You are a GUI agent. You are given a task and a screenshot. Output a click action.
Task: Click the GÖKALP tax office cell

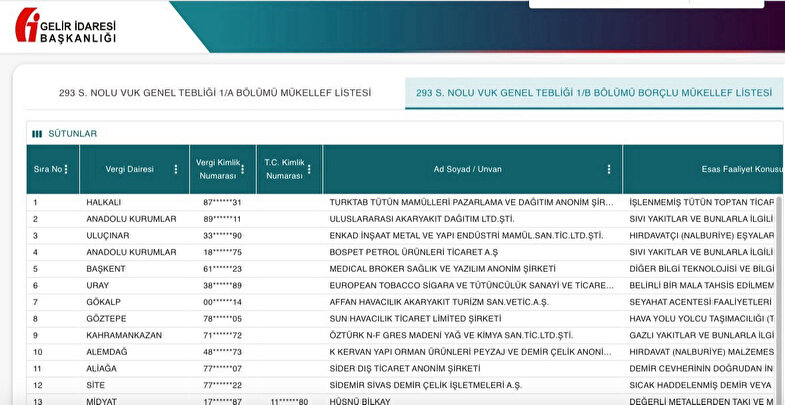(x=103, y=302)
